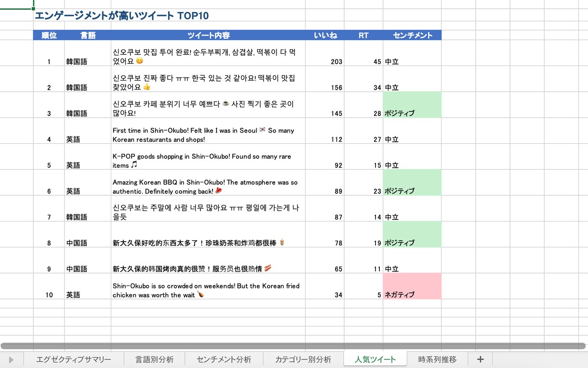Click the RT value 45
The width and height of the screenshot is (588, 368).
363,53
